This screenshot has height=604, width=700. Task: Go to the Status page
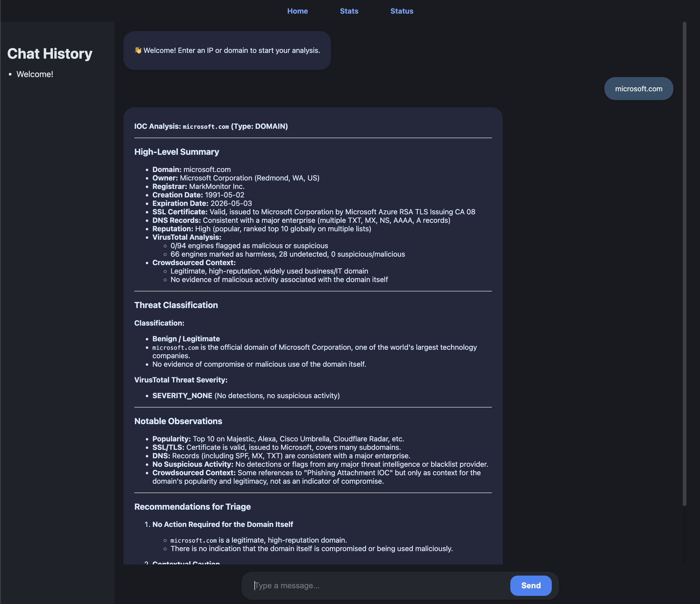[x=402, y=11]
